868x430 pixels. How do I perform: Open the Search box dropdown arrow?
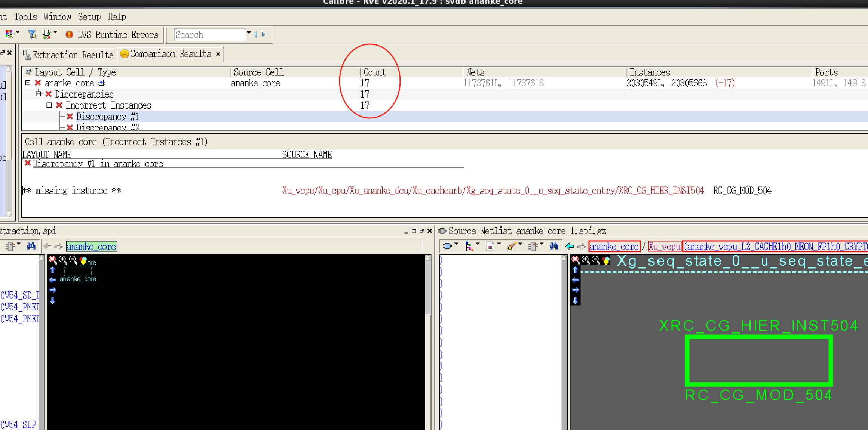[249, 34]
